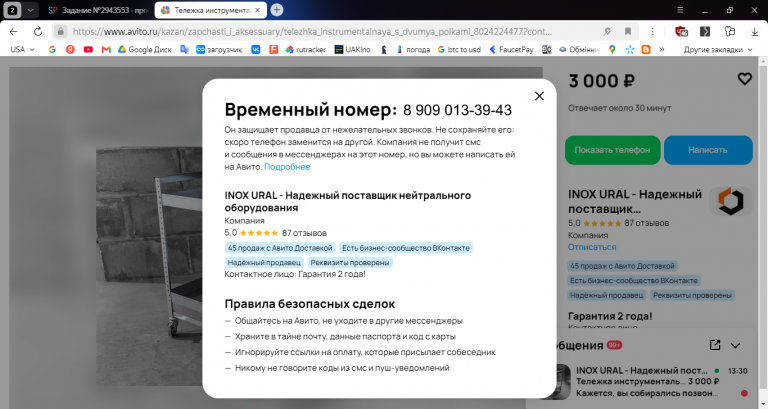Viewport: 768px width, 409px height.
Task: Click the 87 отзывов link in the sidebar
Action: [x=647, y=223]
